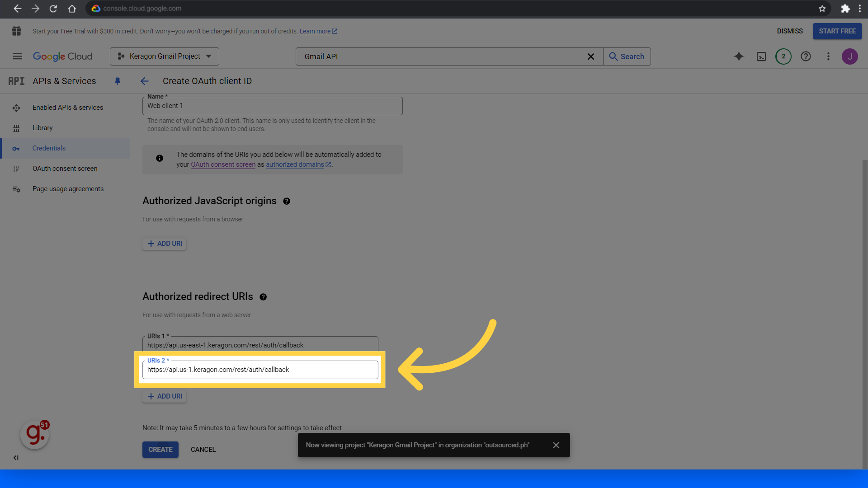Screen dimensions: 868x488
Task: Open the main navigation hamburger menu
Action: [x=17, y=56]
